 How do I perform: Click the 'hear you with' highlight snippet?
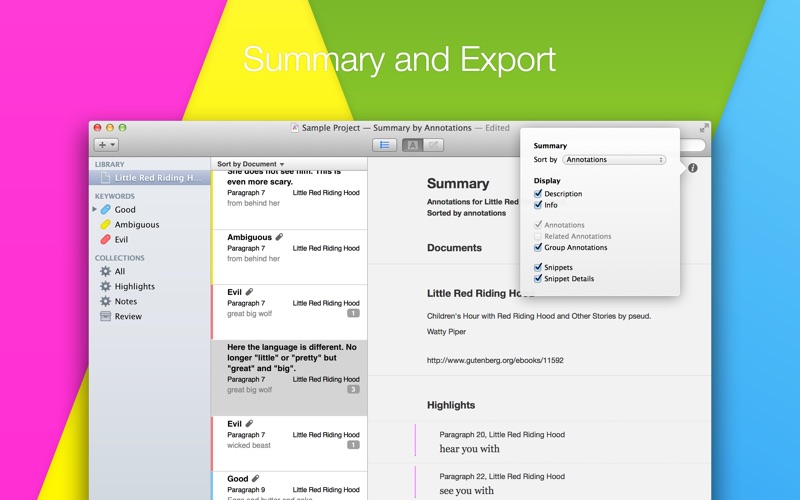(469, 449)
